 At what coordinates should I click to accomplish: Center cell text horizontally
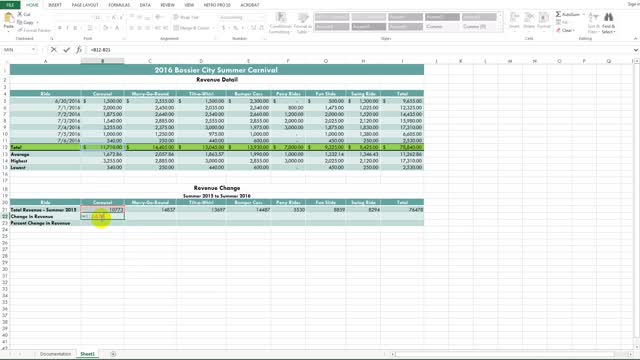pos(139,28)
